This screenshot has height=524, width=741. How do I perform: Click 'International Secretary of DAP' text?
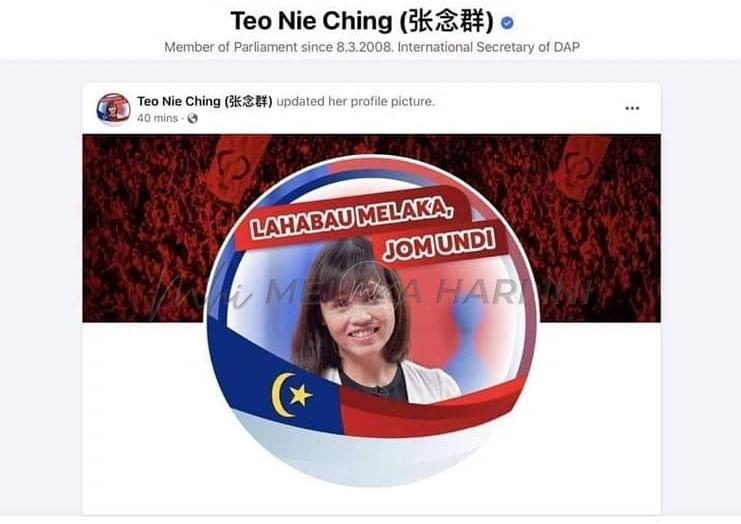[489, 47]
